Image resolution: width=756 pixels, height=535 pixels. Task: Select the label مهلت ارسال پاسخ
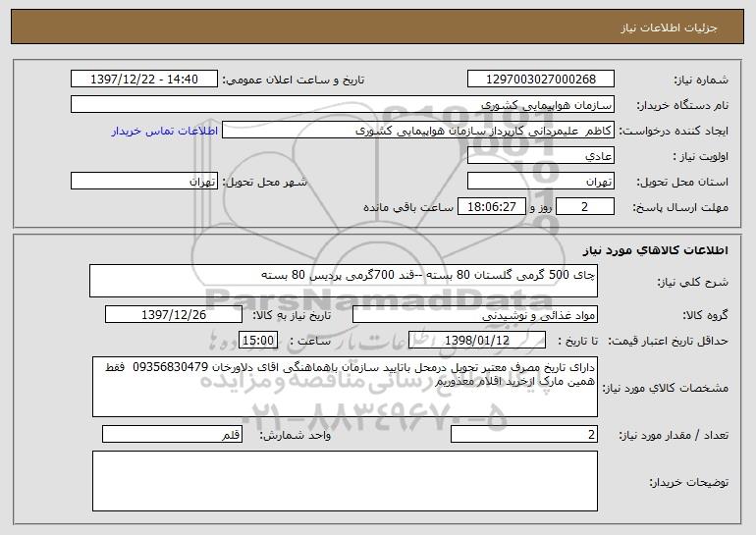(680, 208)
